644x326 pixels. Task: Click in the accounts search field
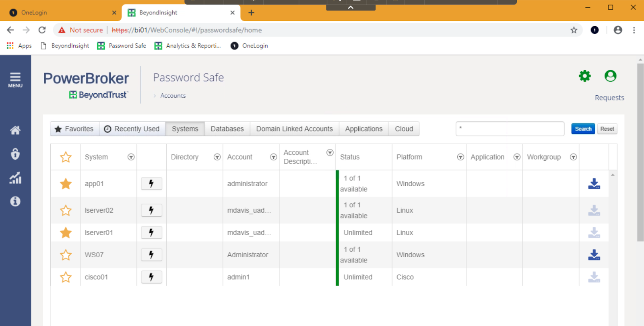(510, 129)
